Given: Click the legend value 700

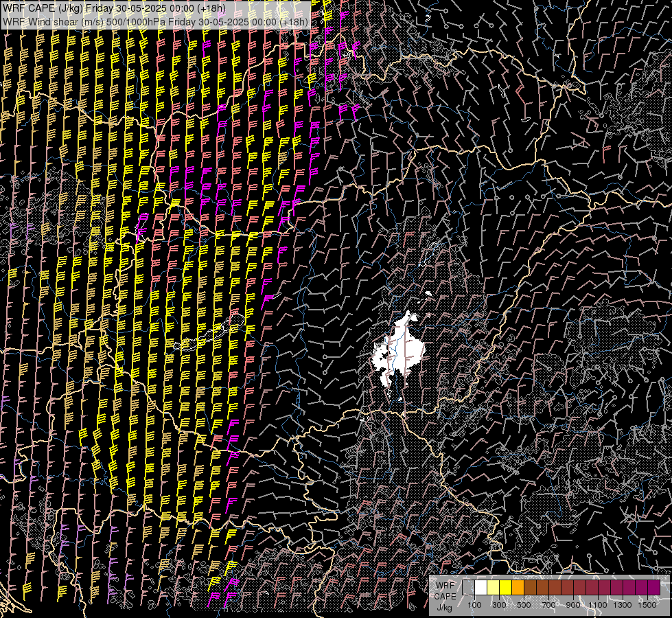Looking at the screenshot, I should point(548,605).
